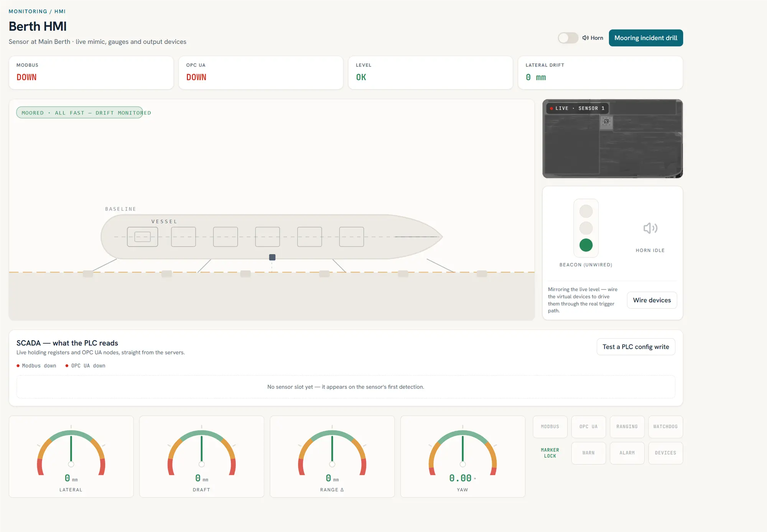Click the BASELINE label in the mimic
This screenshot has width=767, height=532.
[x=121, y=209]
